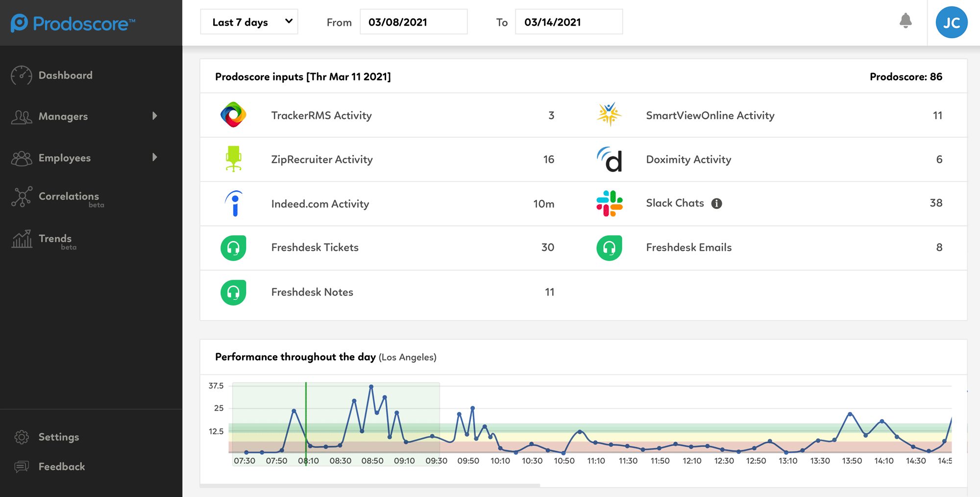
Task: Click the Feedback chat icon
Action: point(22,467)
